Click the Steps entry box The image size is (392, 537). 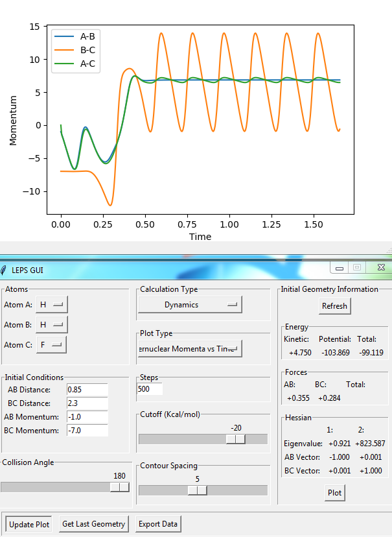150,389
